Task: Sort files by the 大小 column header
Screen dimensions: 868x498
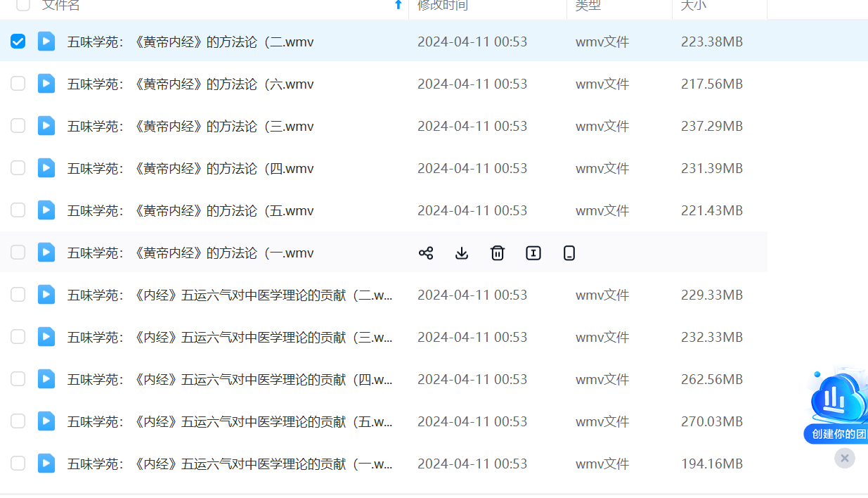Action: coord(694,6)
